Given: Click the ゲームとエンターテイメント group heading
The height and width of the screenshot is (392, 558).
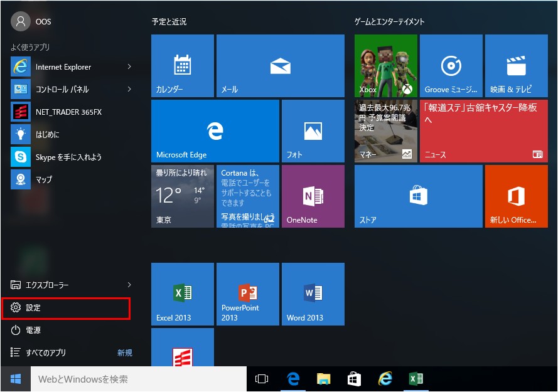Looking at the screenshot, I should 390,22.
